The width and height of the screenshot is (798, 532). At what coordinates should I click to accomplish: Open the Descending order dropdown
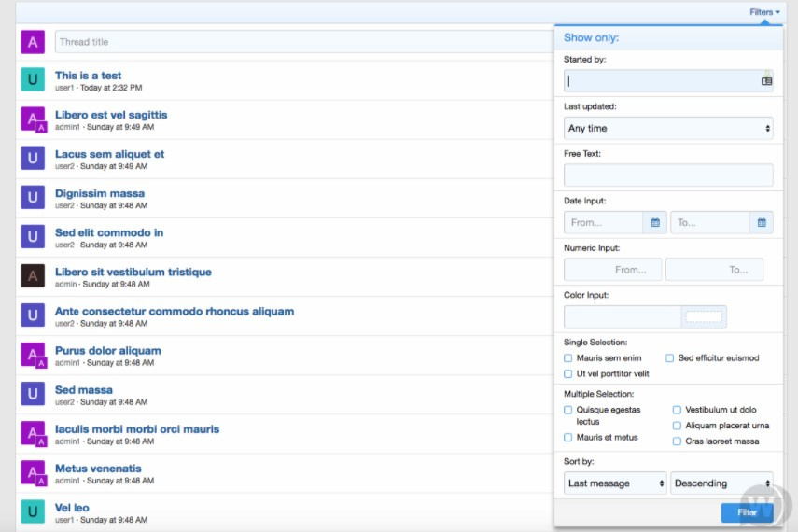tap(721, 483)
